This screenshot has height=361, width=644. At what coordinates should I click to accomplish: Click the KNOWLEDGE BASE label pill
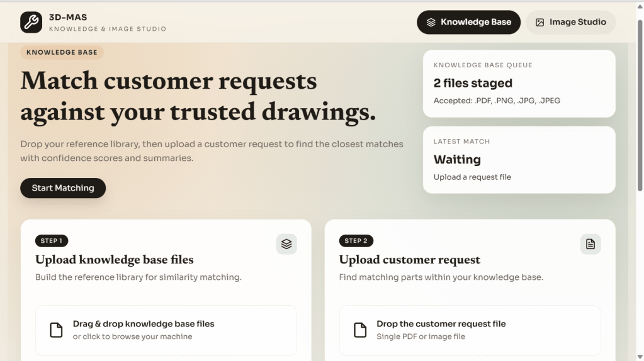click(x=62, y=52)
